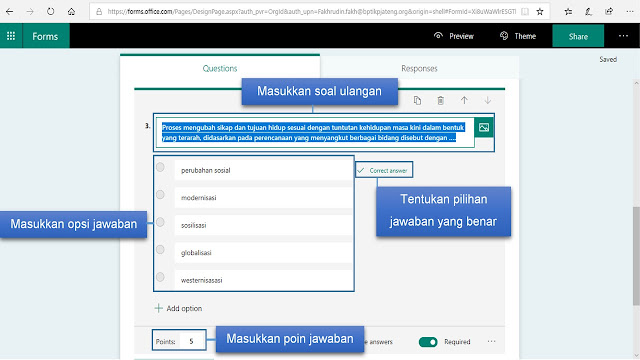Copy question 3 with duplicate icon
Viewport: 640px width, 360px height.
pyautogui.click(x=417, y=100)
